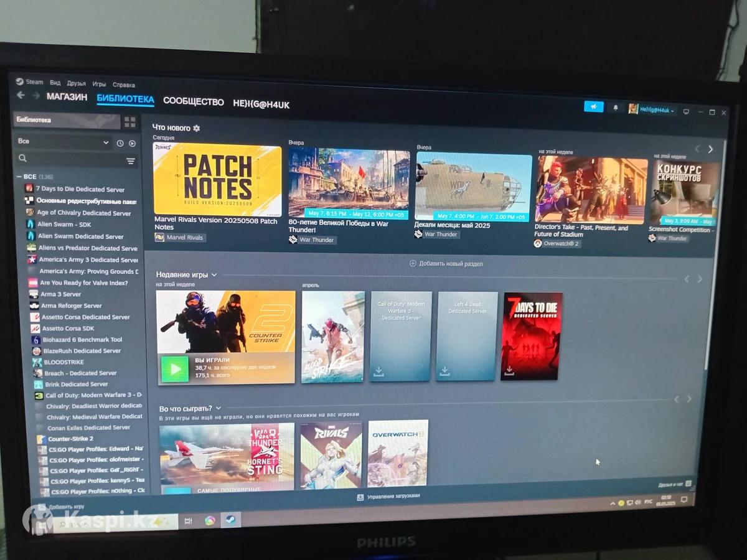The image size is (747, 560).
Task: Open the notifications bell
Action: click(x=616, y=108)
